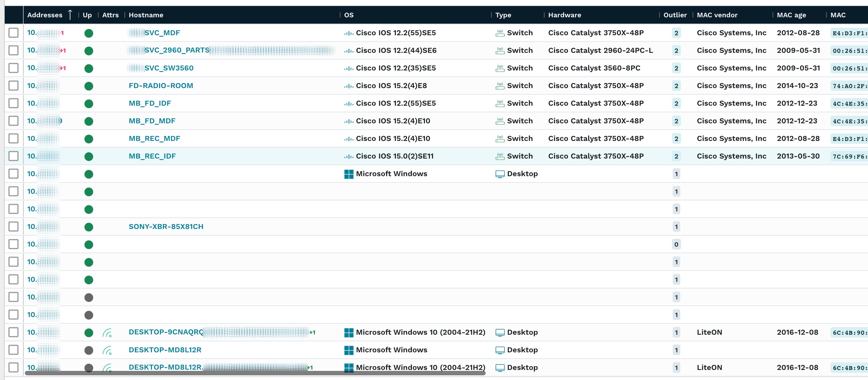Open SONY-XBR-85X81CH hostname link
Viewport: 868px width, 380px height.
[166, 227]
